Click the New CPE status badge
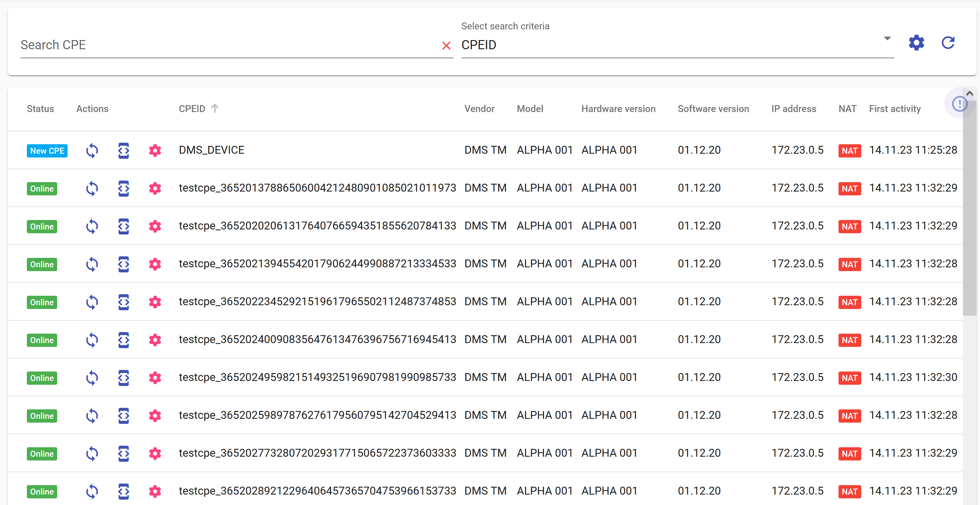Viewport: 980px width, 505px height. click(47, 151)
